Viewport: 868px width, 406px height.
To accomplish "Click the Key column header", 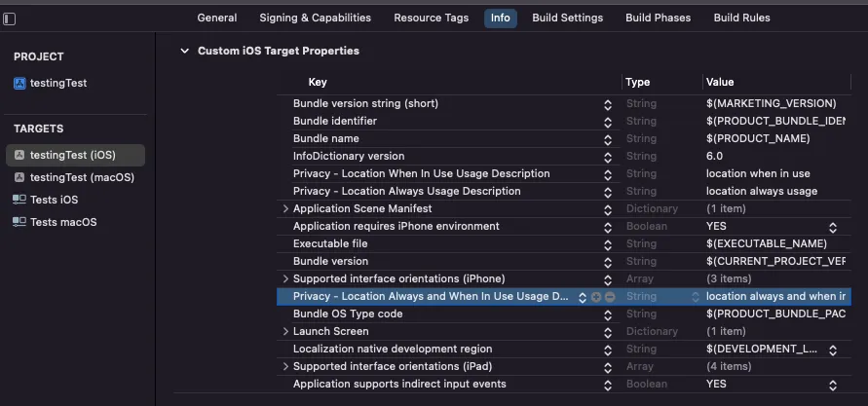I will (x=318, y=82).
